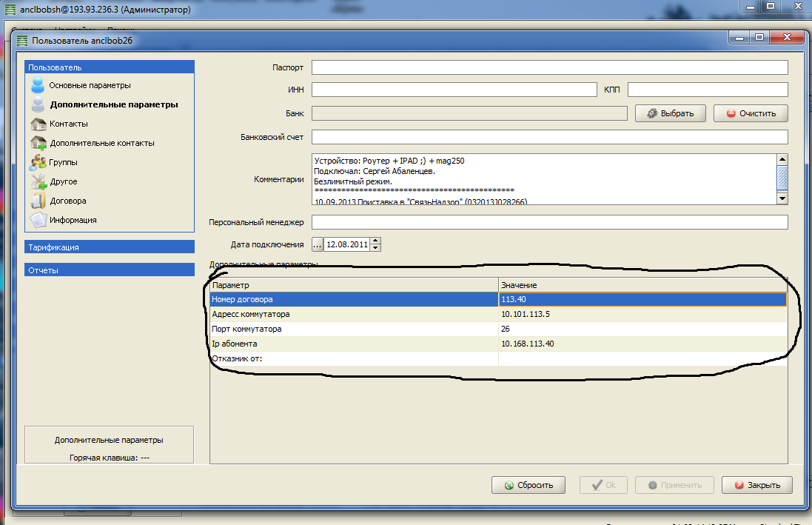Click value cell 10.168.113.40
Screen dimensions: 812x525
642,344
